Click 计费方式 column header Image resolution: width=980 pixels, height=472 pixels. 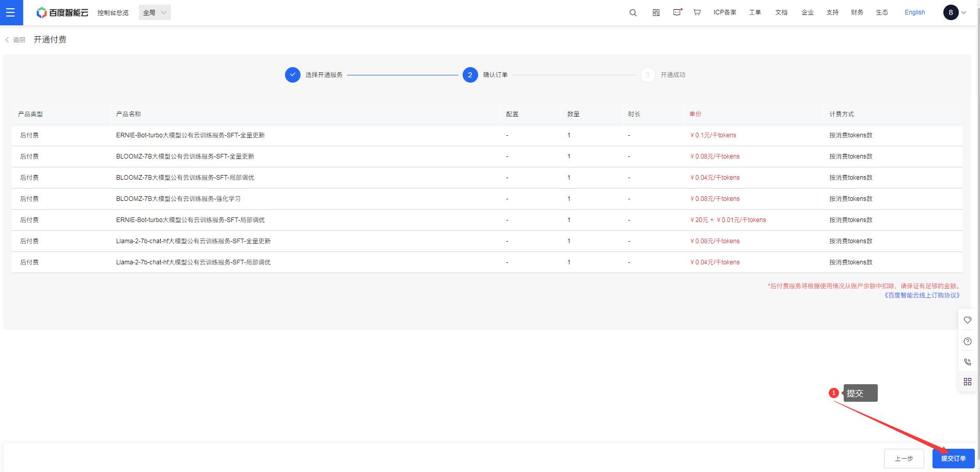click(842, 114)
